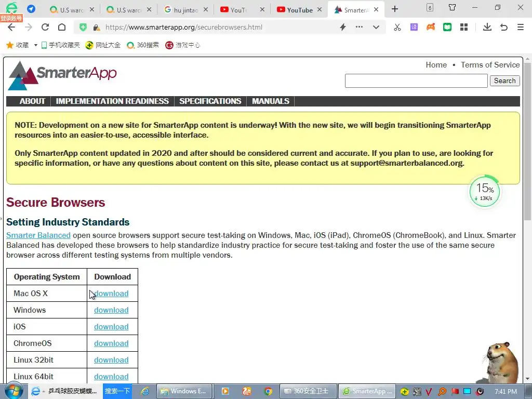
Task: Open the 游戏中心 bookmark
Action: (x=182, y=45)
